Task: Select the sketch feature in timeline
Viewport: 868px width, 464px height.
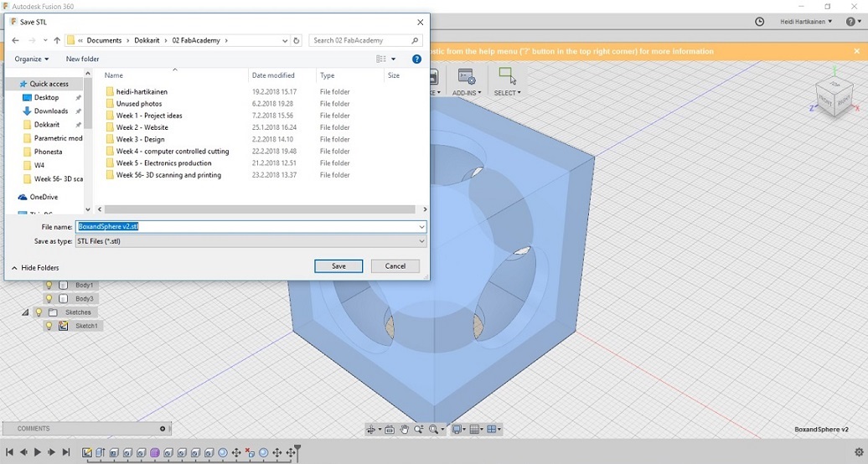Action: pyautogui.click(x=87, y=452)
